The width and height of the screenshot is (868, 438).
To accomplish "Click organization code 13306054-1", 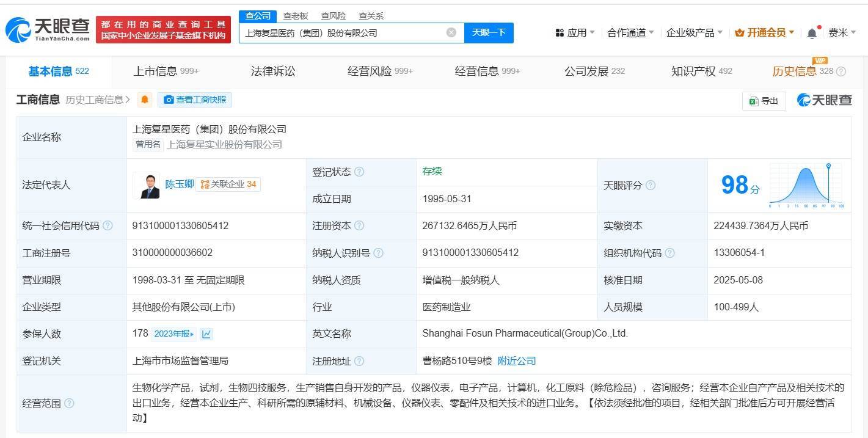I will pos(739,252).
